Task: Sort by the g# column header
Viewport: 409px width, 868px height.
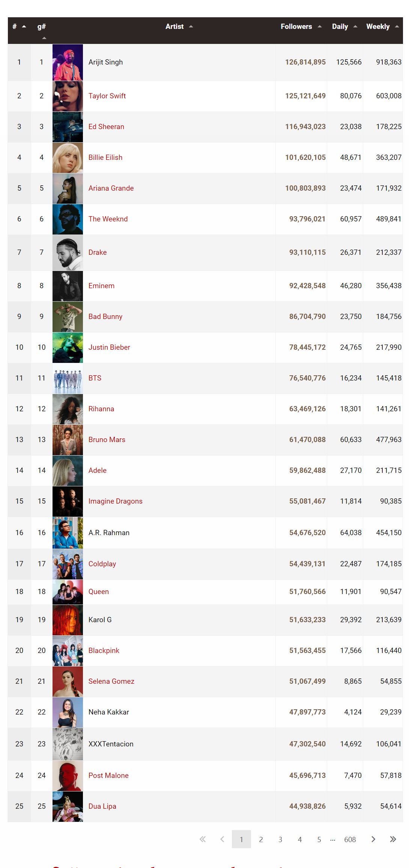Action: tap(42, 27)
